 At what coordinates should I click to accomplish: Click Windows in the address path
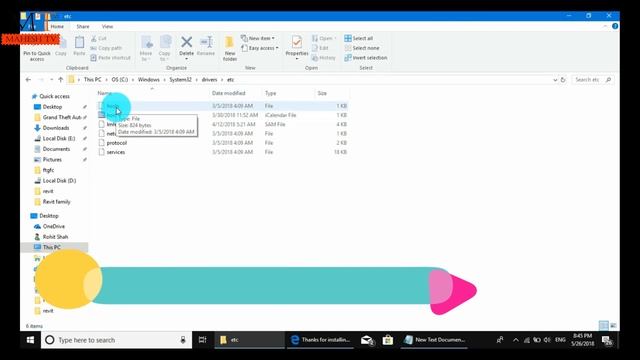(x=149, y=80)
